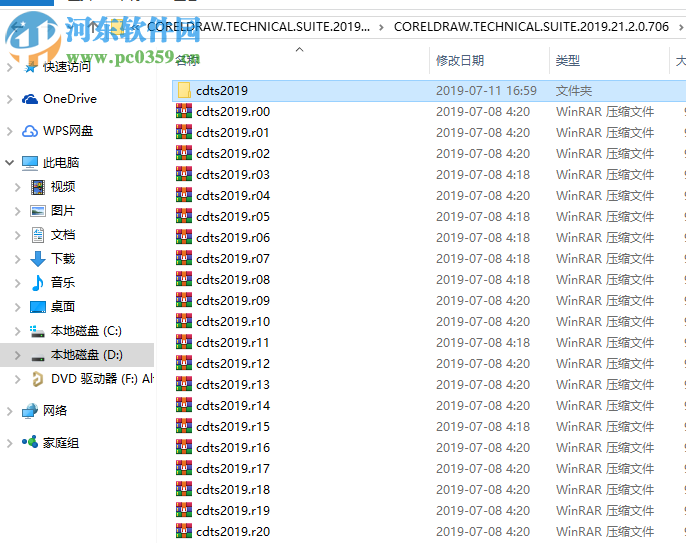The width and height of the screenshot is (686, 543).
Task: Click the WinRAR icon of cdts2019.r15
Action: point(184,426)
